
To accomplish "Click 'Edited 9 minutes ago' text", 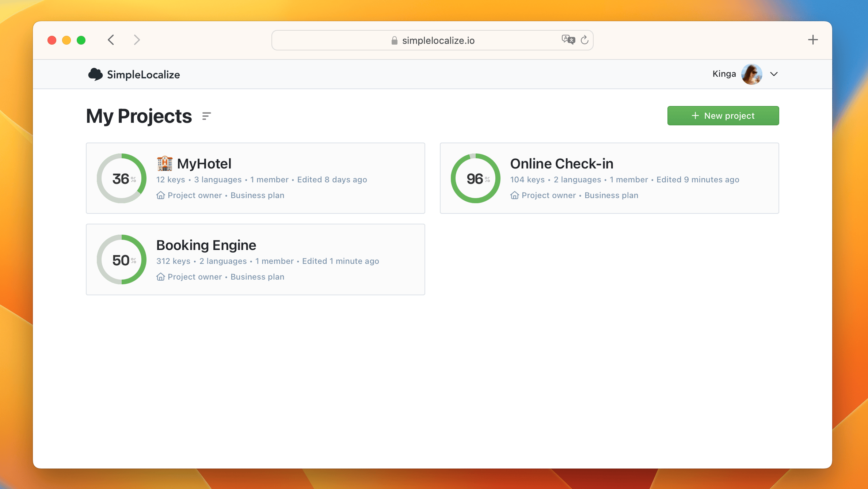I will point(698,179).
